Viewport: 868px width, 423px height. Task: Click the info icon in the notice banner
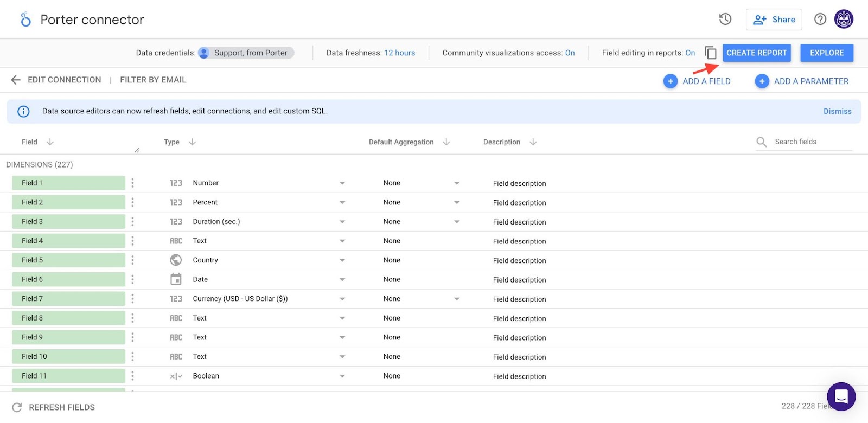pos(23,111)
